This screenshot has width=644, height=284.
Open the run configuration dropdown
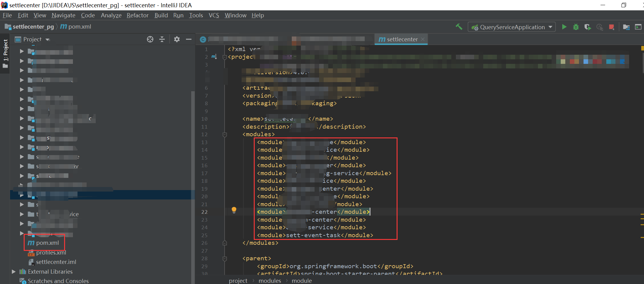(551, 27)
